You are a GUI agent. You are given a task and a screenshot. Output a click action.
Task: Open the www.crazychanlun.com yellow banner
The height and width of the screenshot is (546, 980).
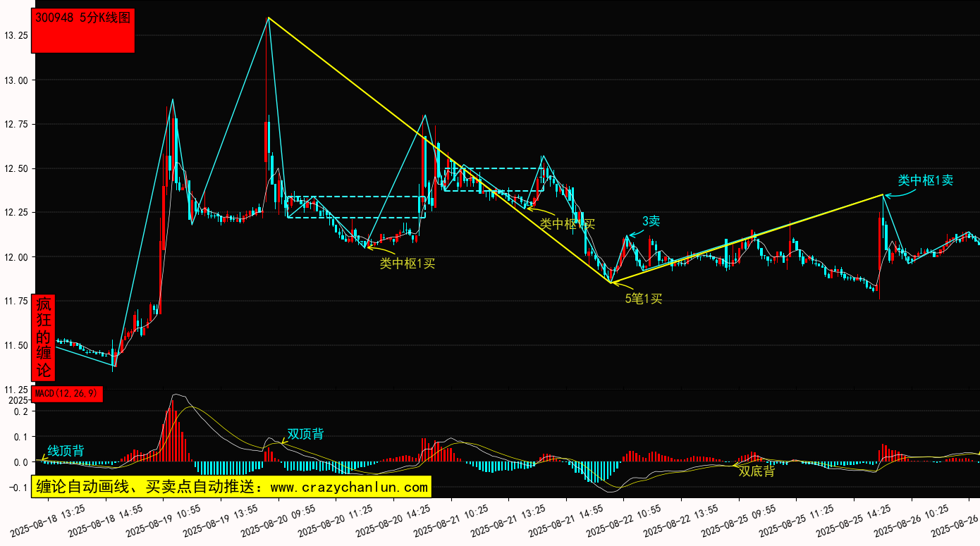pos(231,487)
